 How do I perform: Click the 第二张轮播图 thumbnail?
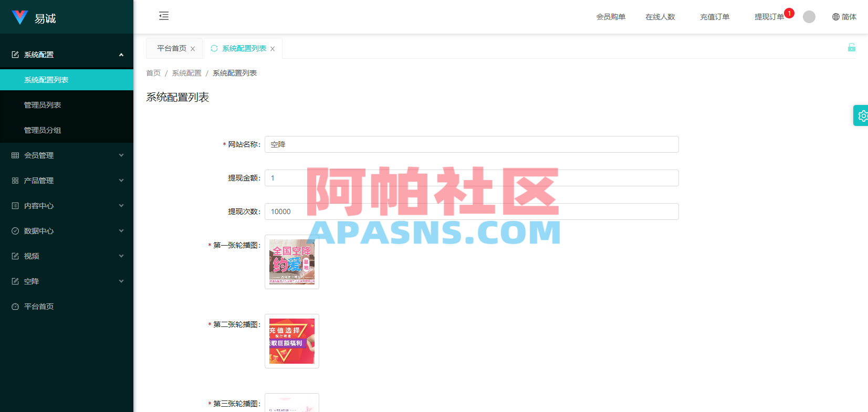click(292, 341)
